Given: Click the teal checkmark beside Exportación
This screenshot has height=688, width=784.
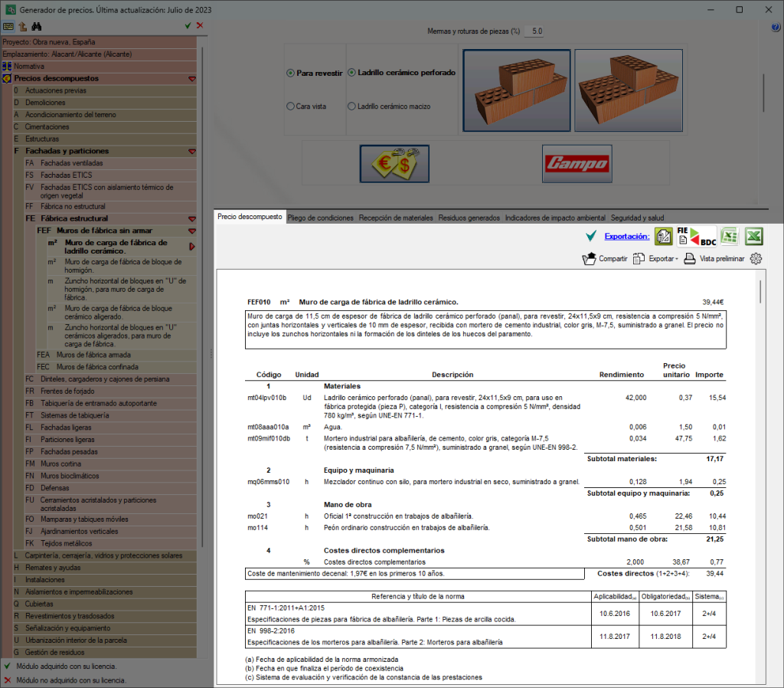Looking at the screenshot, I should click(591, 236).
